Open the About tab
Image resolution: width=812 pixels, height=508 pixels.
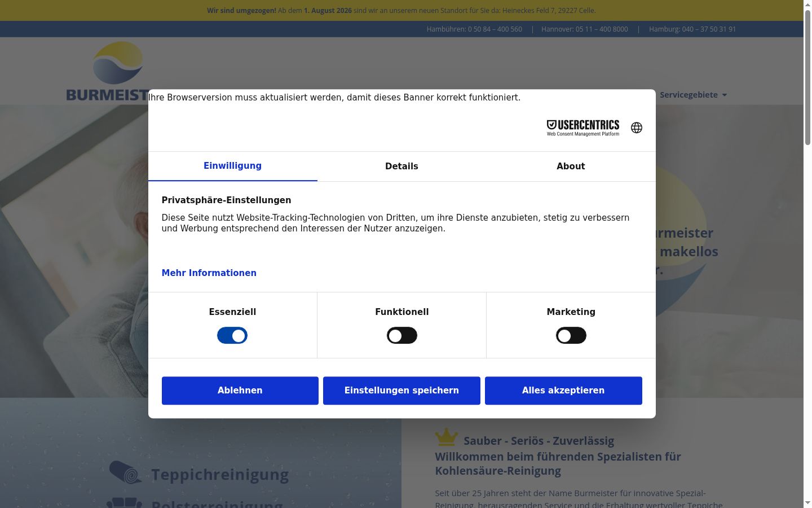point(571,166)
